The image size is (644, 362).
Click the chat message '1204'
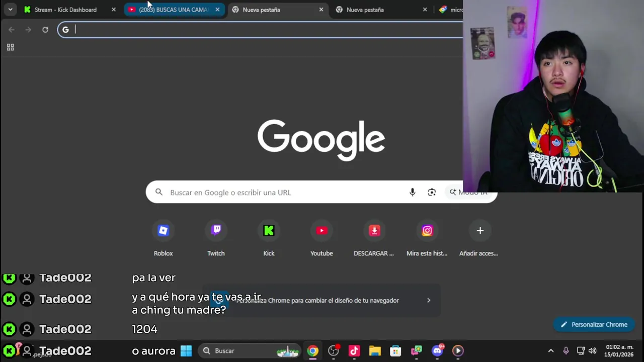144,329
